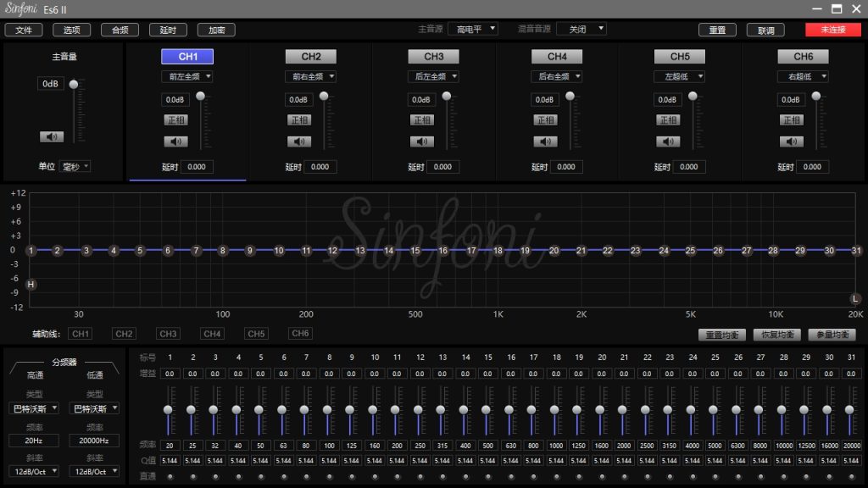
Task: Open the 单位 毫秒 unit dropdown
Action: point(75,167)
